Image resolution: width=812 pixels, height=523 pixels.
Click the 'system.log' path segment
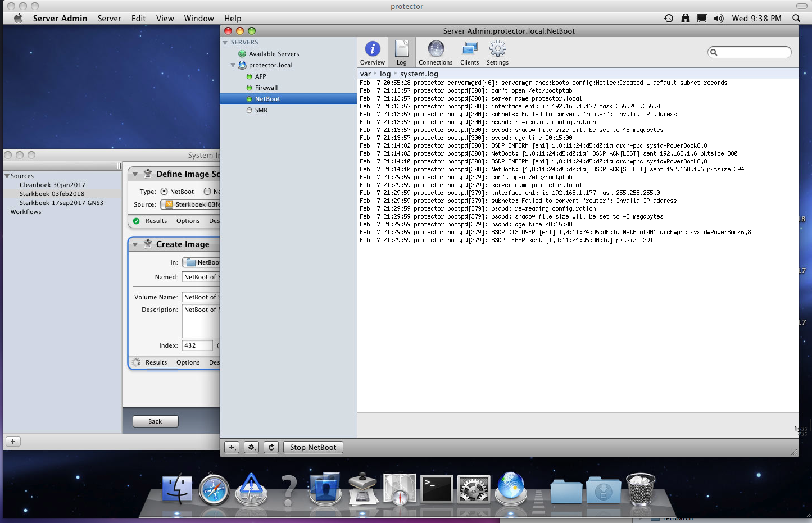(x=419, y=74)
